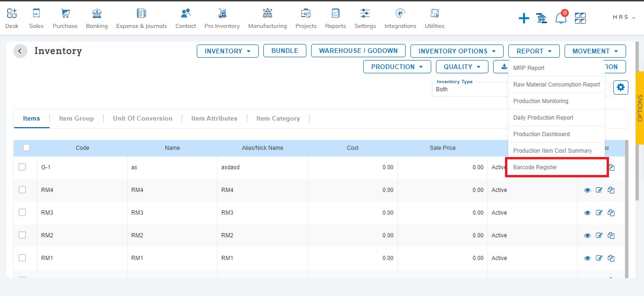The image size is (644, 296).
Task: Open the Utilities module
Action: tap(435, 19)
